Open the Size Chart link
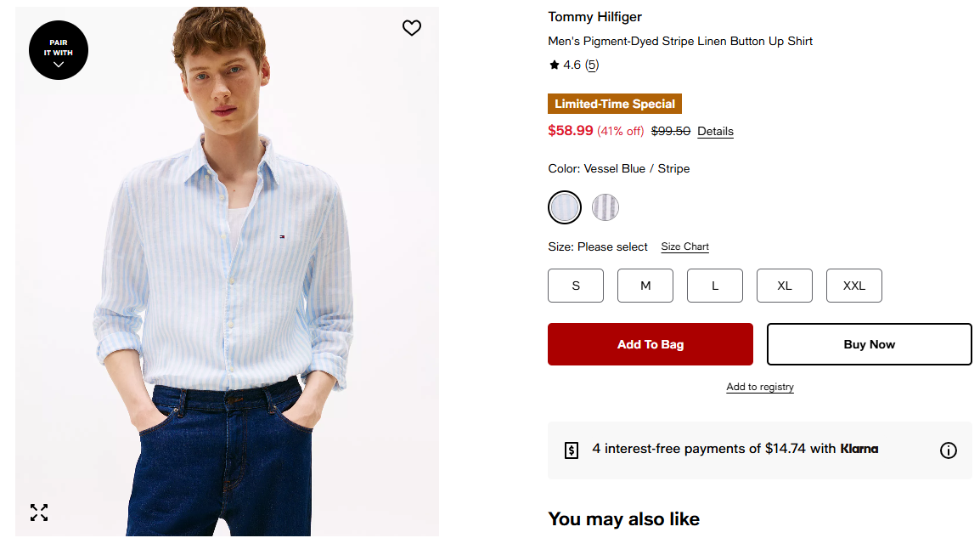 pos(685,246)
